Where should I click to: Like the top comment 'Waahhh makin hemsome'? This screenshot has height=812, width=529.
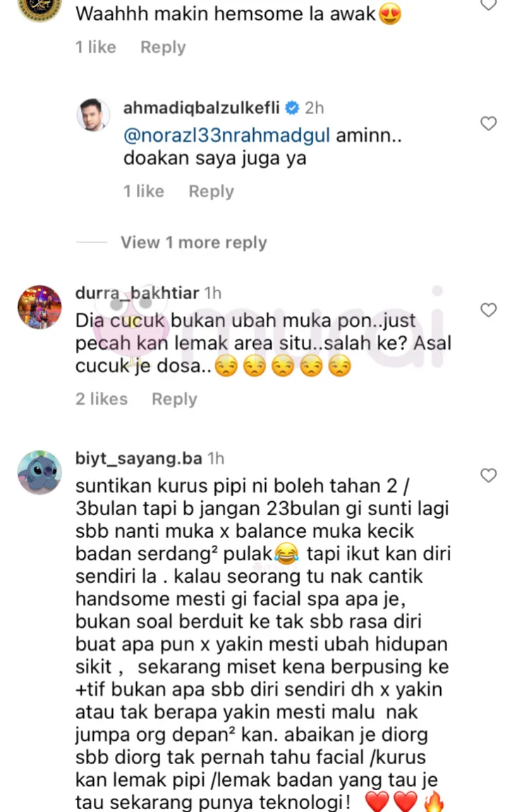488,4
